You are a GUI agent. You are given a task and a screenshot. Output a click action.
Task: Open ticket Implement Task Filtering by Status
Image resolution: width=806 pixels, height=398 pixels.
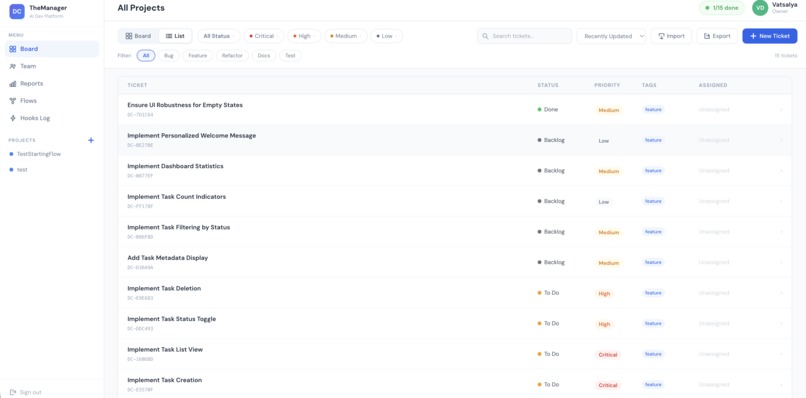[x=178, y=227]
